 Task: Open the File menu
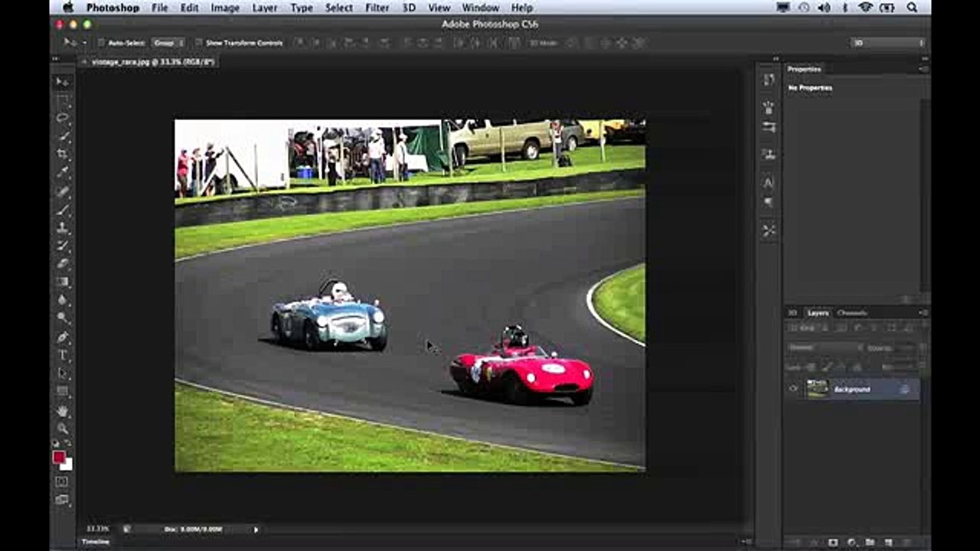159,7
